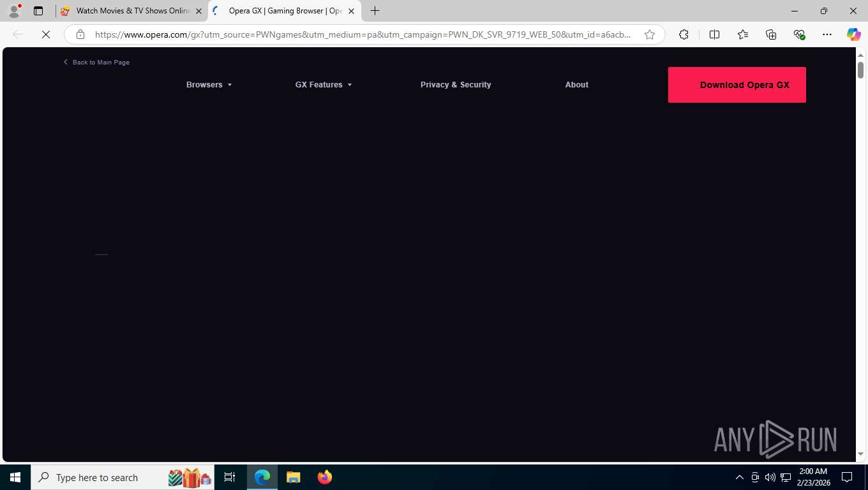This screenshot has width=868, height=490.
Task: Toggle split screen view
Action: pyautogui.click(x=714, y=34)
